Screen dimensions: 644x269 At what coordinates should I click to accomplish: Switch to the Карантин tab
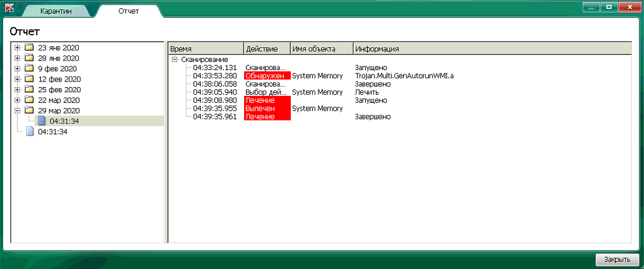click(56, 11)
